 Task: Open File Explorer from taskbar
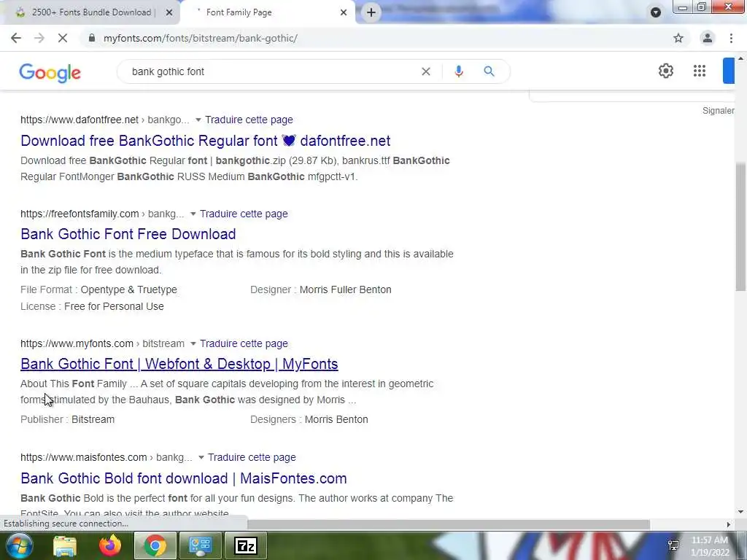coord(65,545)
